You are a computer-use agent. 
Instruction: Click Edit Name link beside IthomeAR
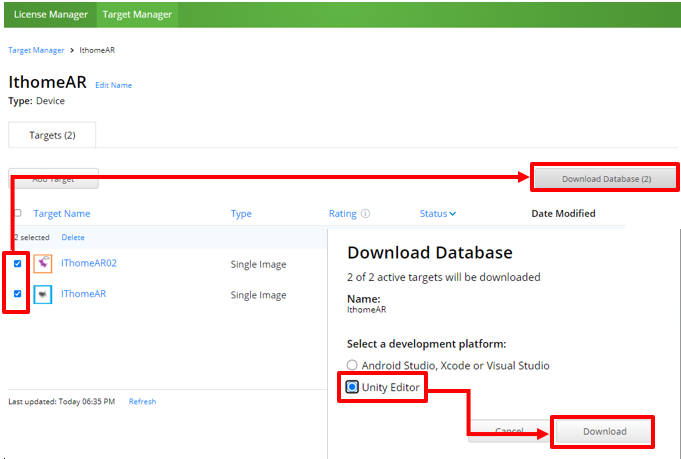(x=113, y=85)
